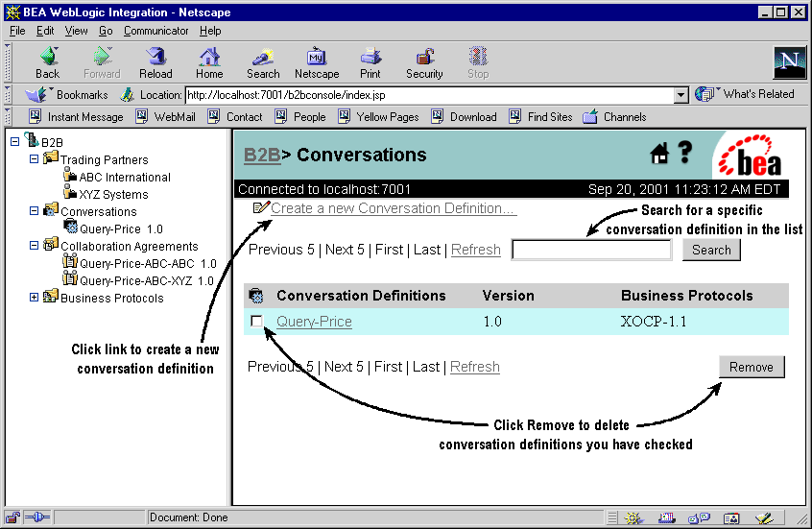
Task: Click the lower Refresh link
Action: tap(475, 367)
